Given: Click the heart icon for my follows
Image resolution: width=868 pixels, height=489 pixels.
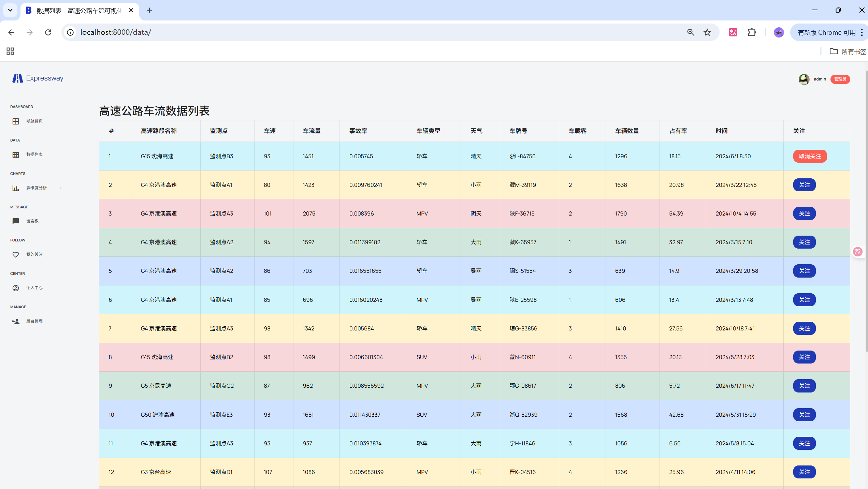Looking at the screenshot, I should pos(16,255).
